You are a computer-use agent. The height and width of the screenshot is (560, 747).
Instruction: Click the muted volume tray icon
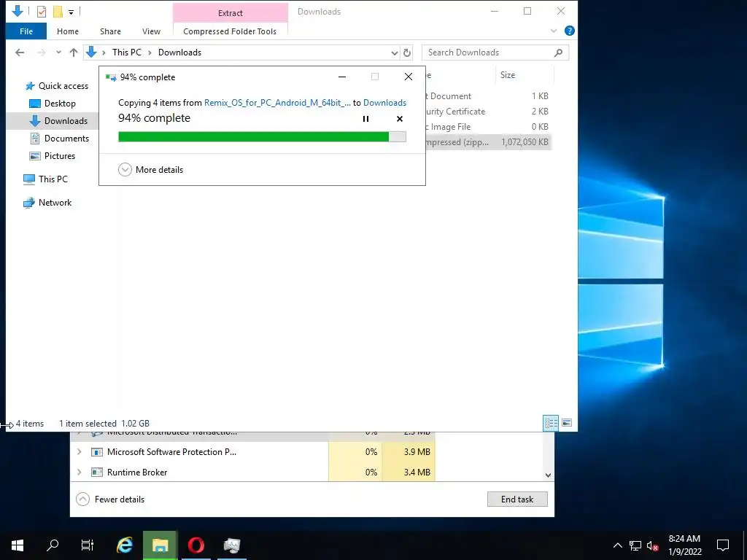pyautogui.click(x=653, y=545)
